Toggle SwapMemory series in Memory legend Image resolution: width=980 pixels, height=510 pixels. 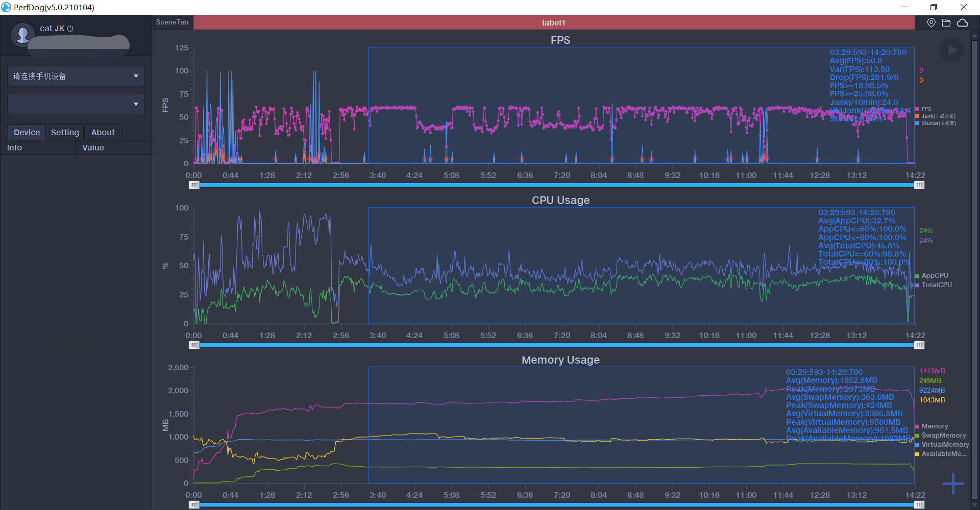[943, 436]
